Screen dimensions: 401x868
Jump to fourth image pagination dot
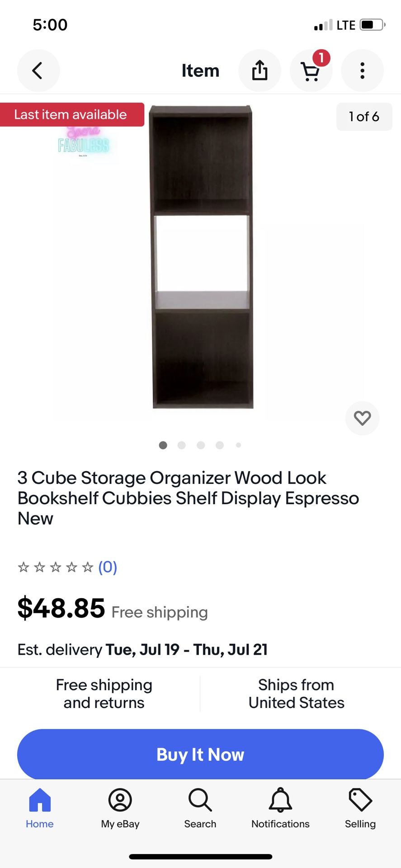[220, 445]
